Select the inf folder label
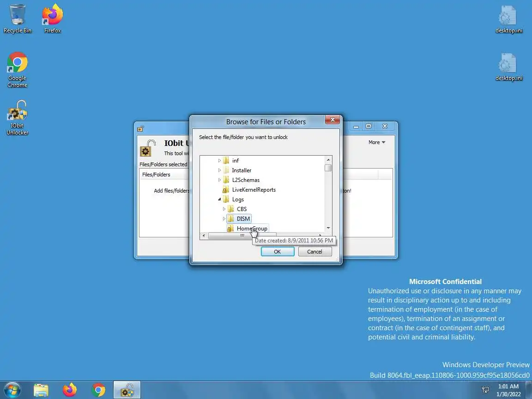Screen dimensions: 532x399 point(236,161)
